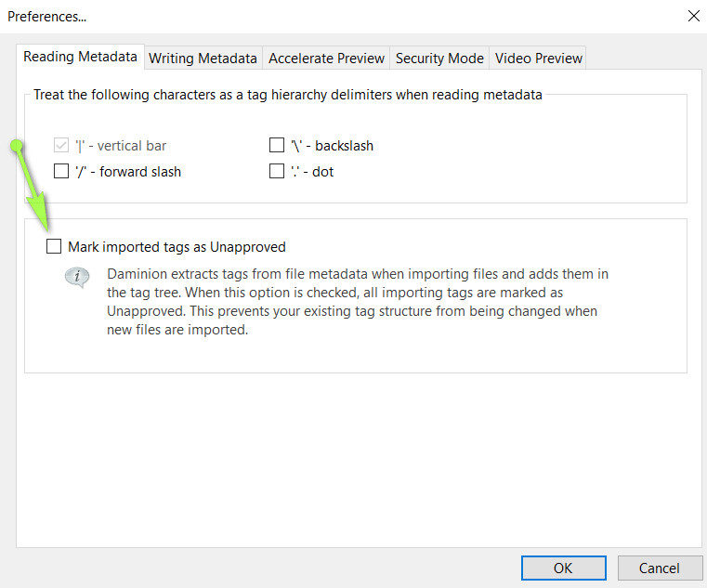Click the Cancel button
The image size is (707, 588).
[x=659, y=568]
